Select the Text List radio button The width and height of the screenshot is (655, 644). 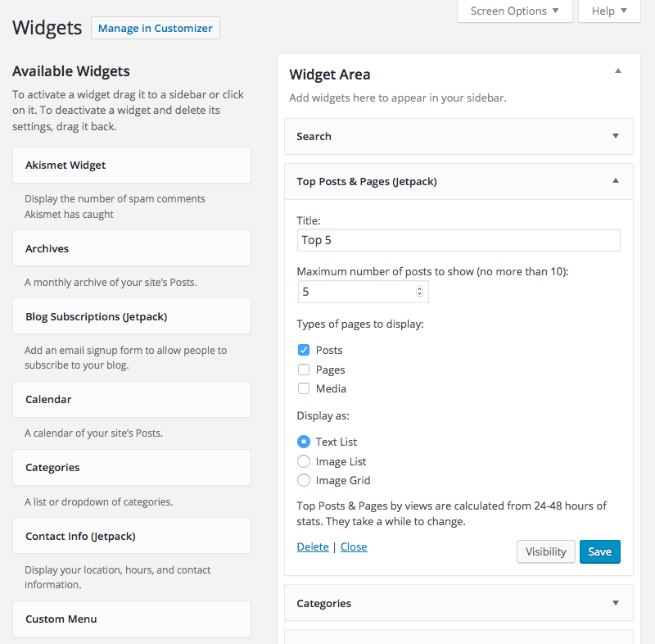[304, 442]
